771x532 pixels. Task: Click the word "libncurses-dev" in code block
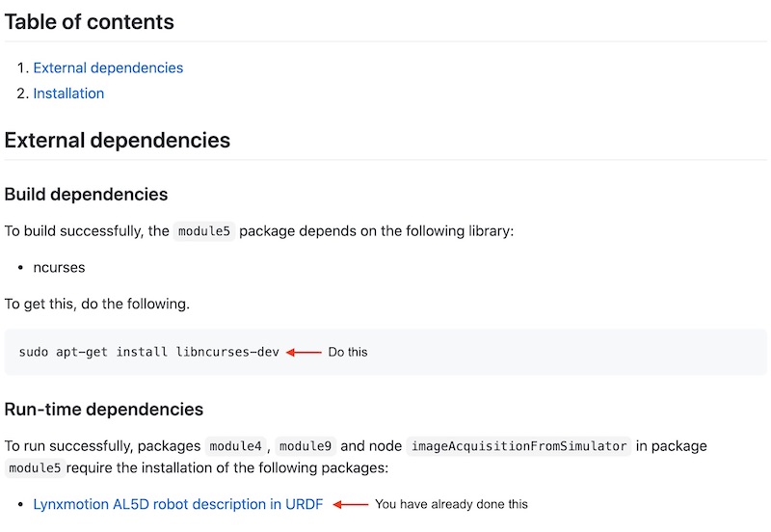pos(227,352)
